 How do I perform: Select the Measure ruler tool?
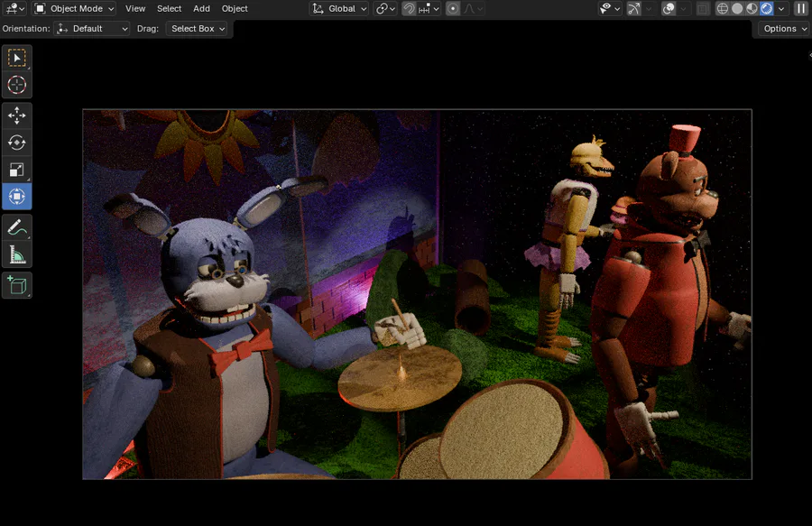point(16,254)
